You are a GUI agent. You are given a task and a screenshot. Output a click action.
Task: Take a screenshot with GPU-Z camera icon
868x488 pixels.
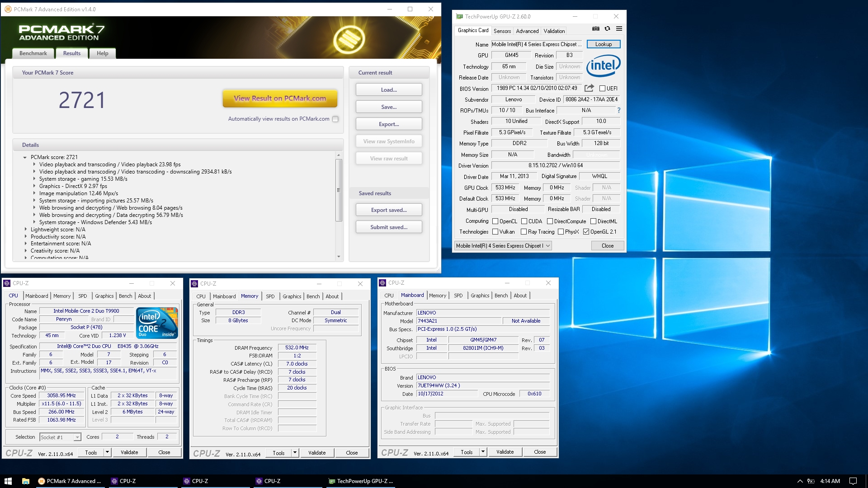pos(596,28)
